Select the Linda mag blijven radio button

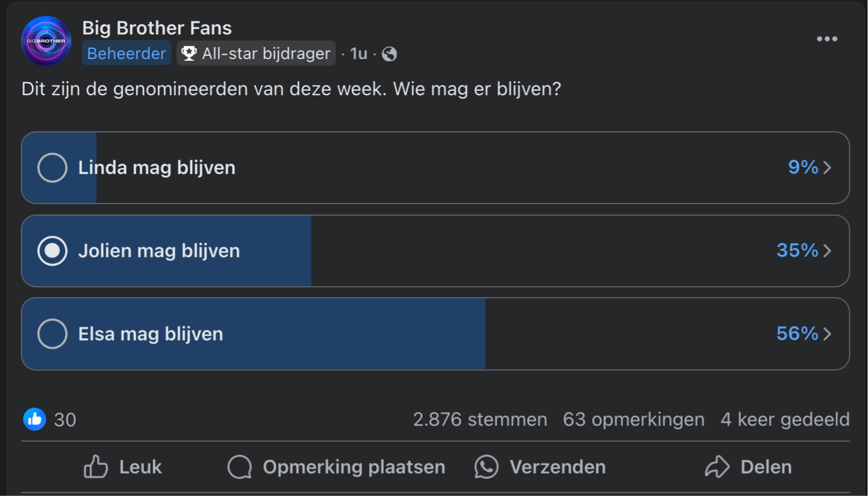point(52,168)
